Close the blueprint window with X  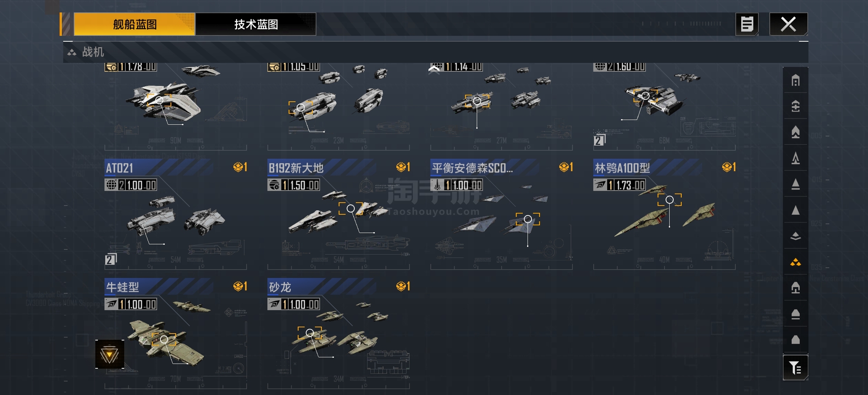[788, 25]
